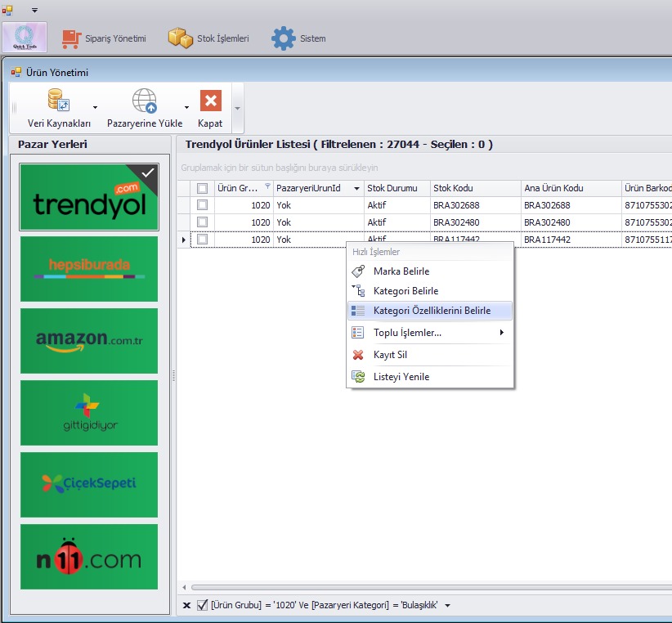Click the filter icon on Ürün Grubu column

click(267, 186)
